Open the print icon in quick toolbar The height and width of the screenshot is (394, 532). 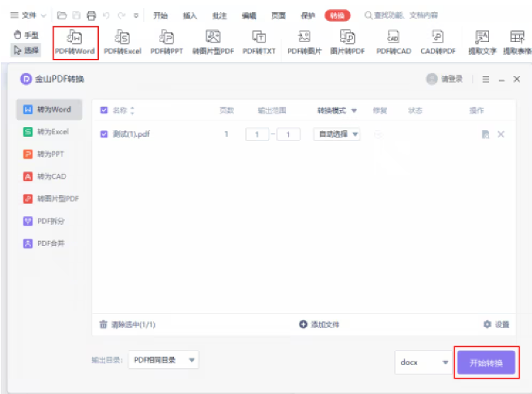[x=92, y=15]
